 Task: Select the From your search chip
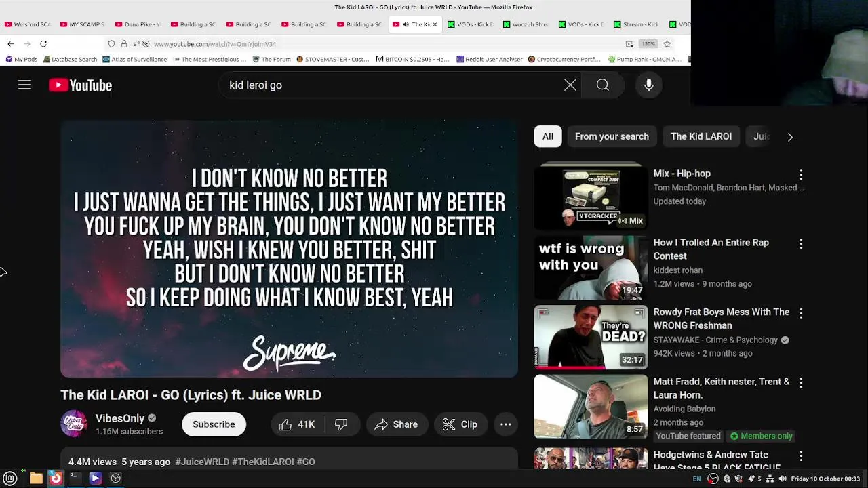coord(612,136)
